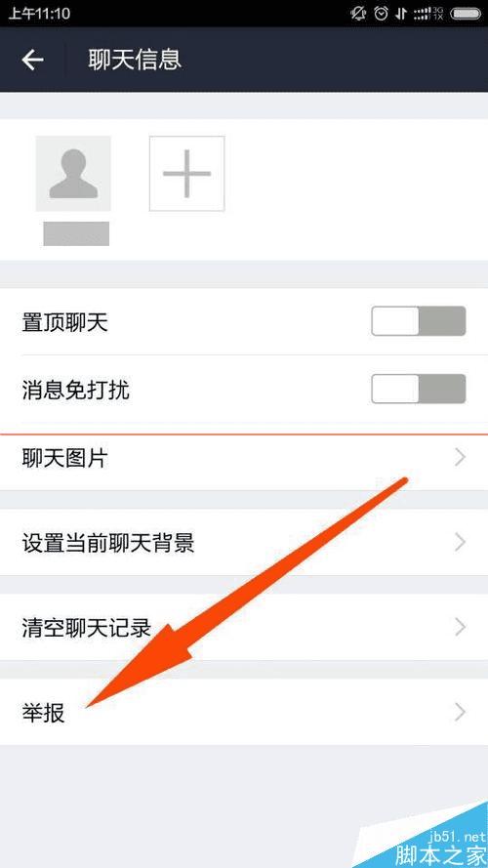Screen dimensions: 488x868
Task: Tap the data transfer arrows icon
Action: click(x=401, y=14)
